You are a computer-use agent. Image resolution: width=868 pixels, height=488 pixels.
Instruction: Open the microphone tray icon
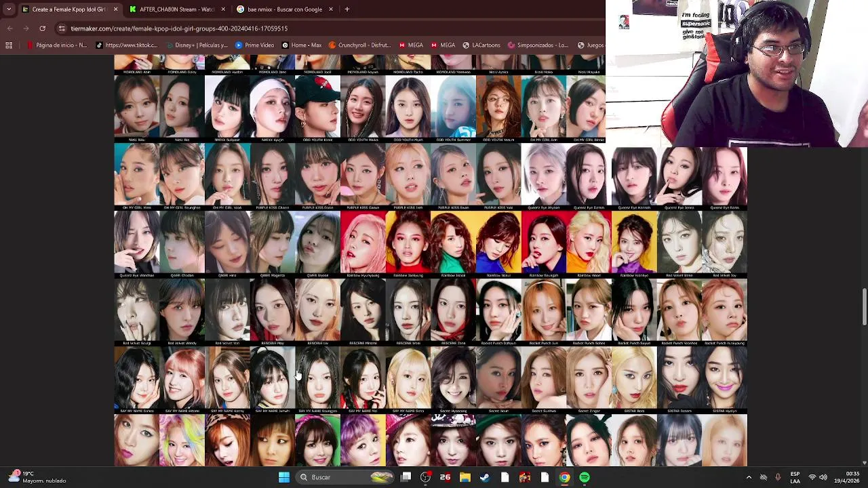[x=778, y=477]
